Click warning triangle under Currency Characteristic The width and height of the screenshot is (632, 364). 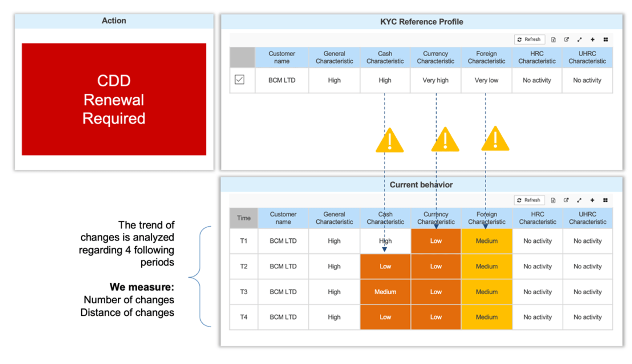click(445, 140)
